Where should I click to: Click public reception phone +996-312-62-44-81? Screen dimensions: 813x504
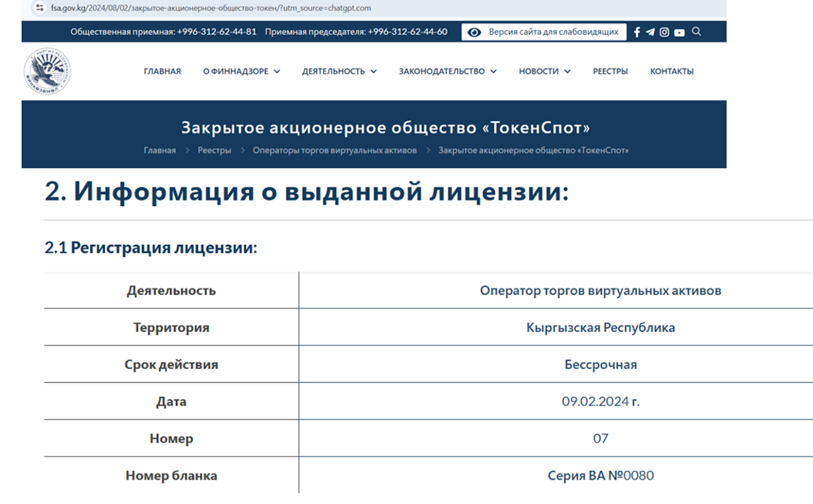coord(217,32)
